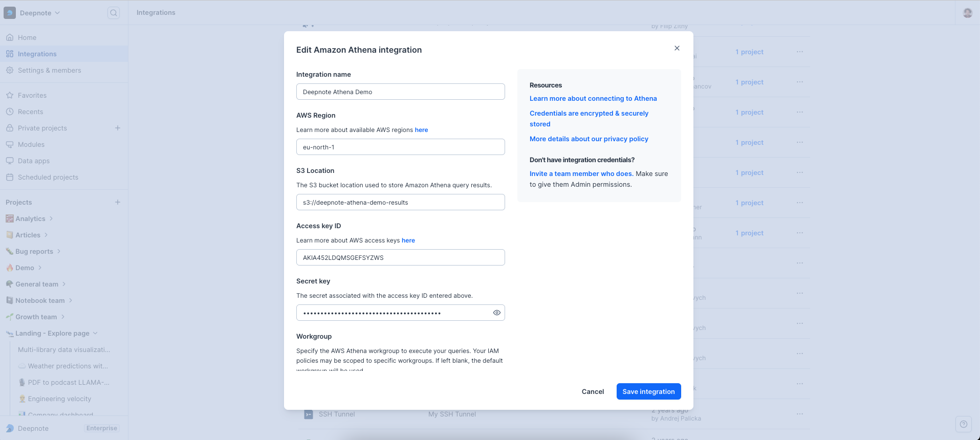
Task: Open help question mark icon
Action: (964, 424)
